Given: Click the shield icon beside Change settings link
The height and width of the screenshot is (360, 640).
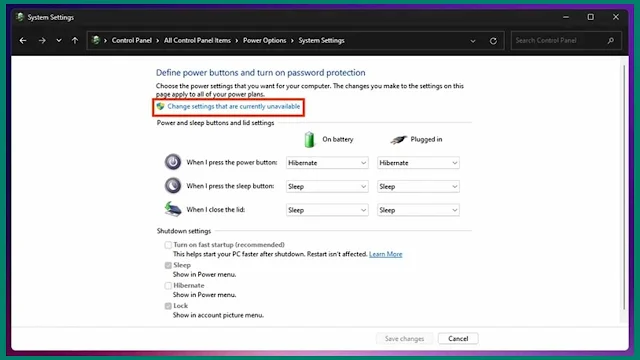Looking at the screenshot, I should [x=160, y=107].
